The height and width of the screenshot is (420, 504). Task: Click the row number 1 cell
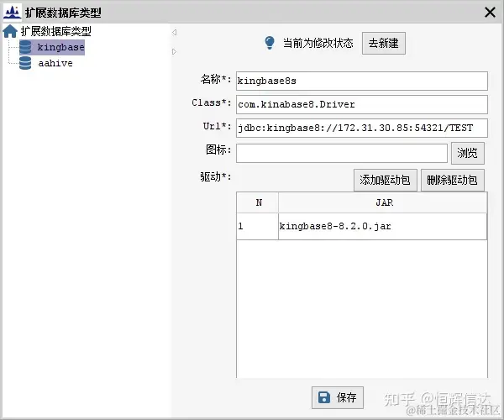pyautogui.click(x=258, y=226)
